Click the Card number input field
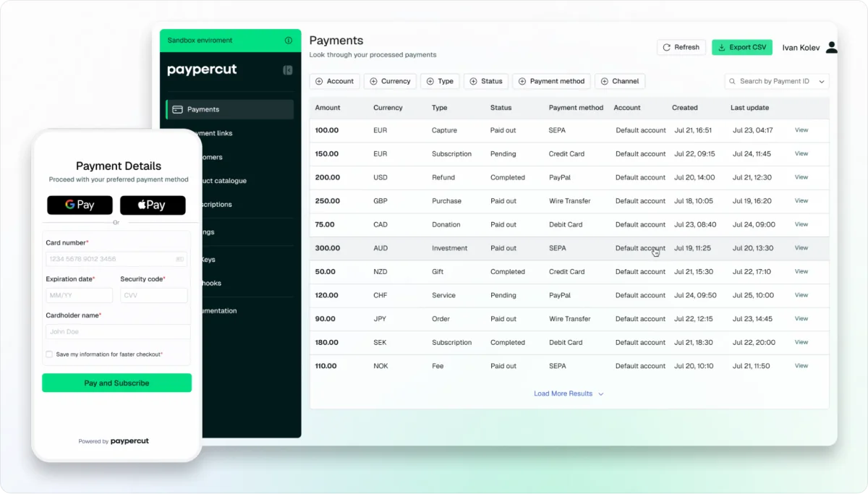 click(116, 259)
